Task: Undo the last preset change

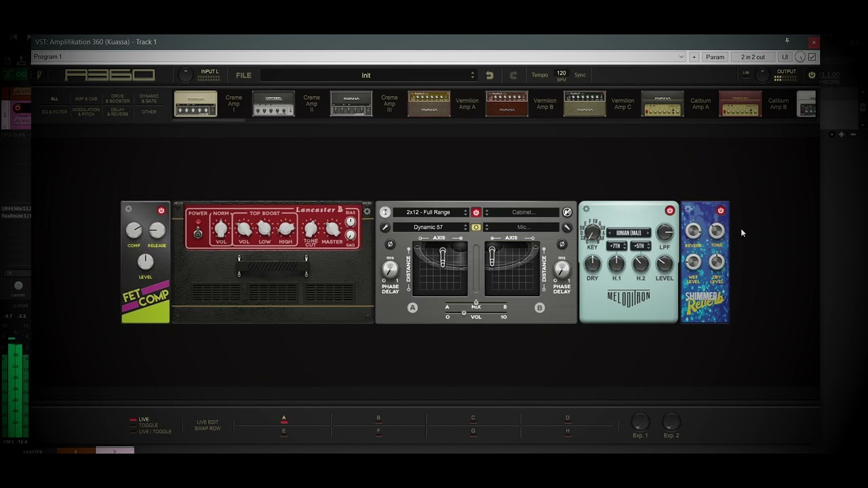Action: point(490,75)
